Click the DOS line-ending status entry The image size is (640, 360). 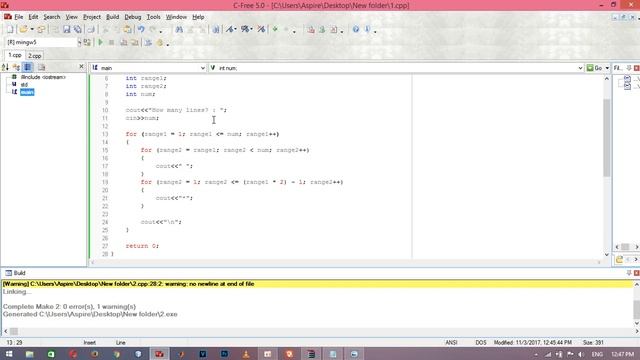tap(481, 342)
